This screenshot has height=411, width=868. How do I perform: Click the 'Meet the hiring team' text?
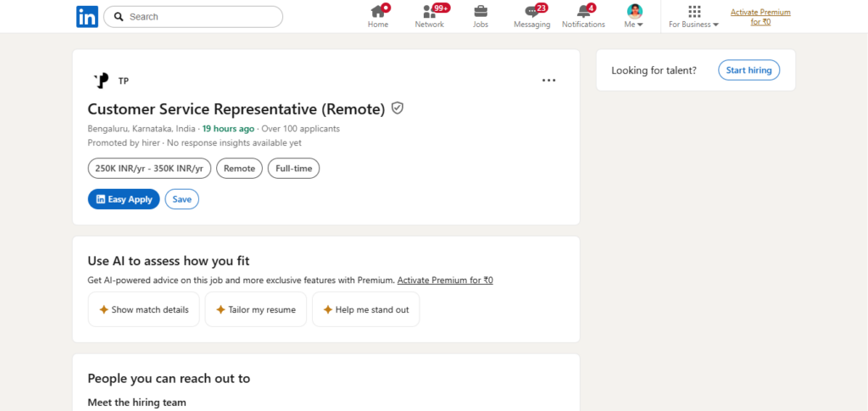click(x=136, y=403)
